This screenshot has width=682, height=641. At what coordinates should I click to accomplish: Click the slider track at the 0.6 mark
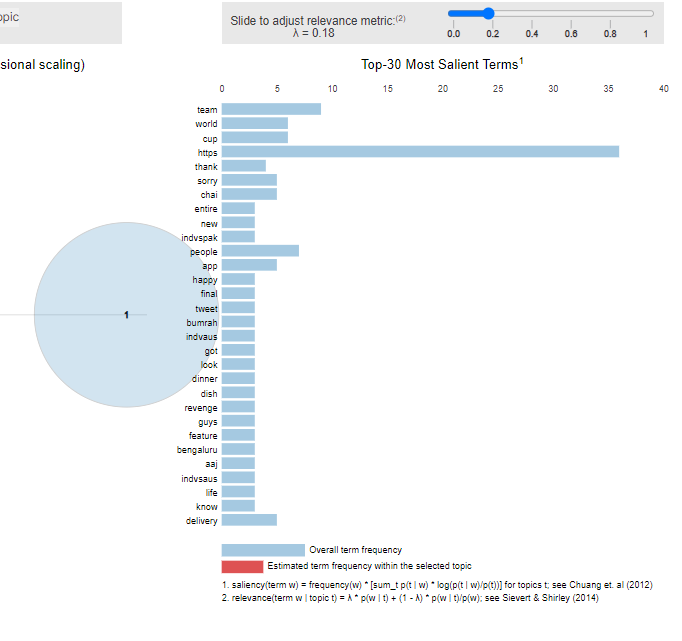570,13
